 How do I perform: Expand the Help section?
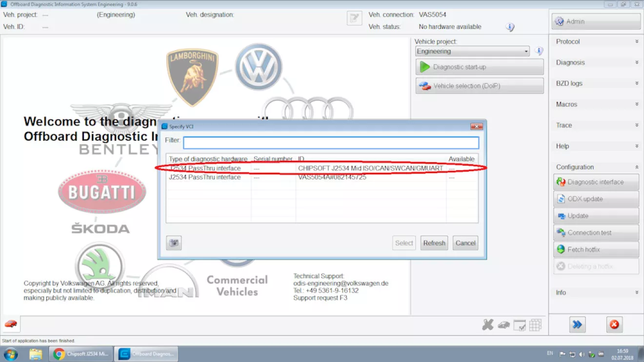597,146
